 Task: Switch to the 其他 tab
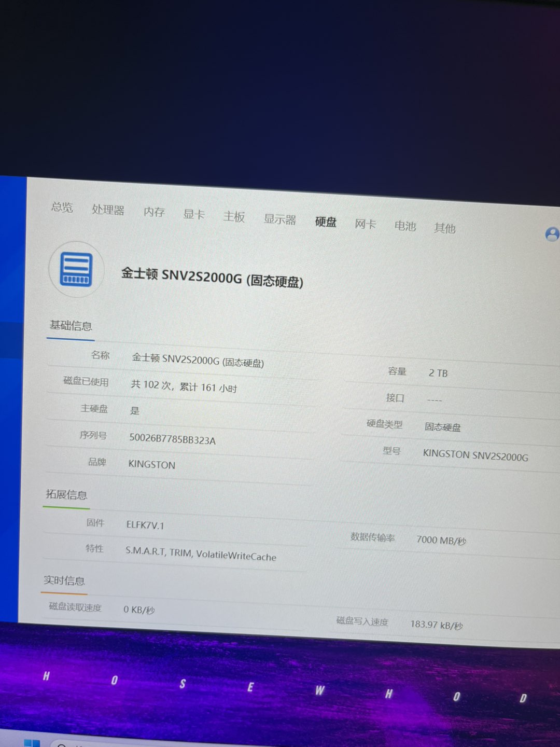pyautogui.click(x=445, y=228)
